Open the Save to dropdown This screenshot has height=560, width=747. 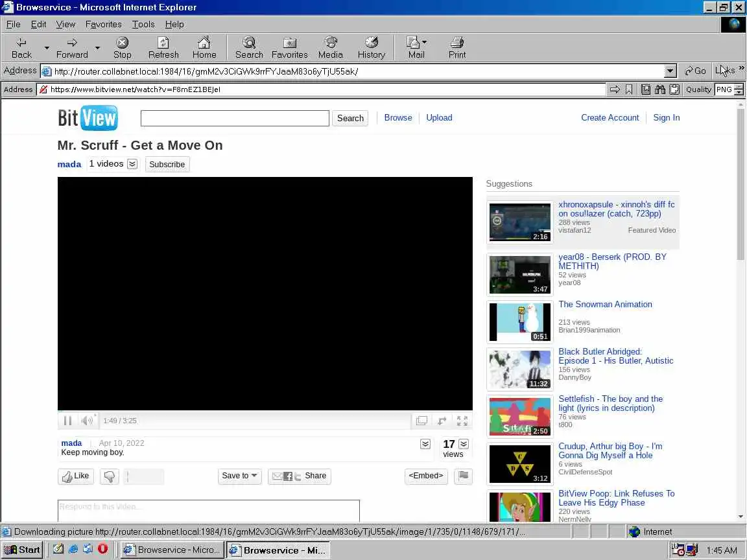click(x=240, y=476)
